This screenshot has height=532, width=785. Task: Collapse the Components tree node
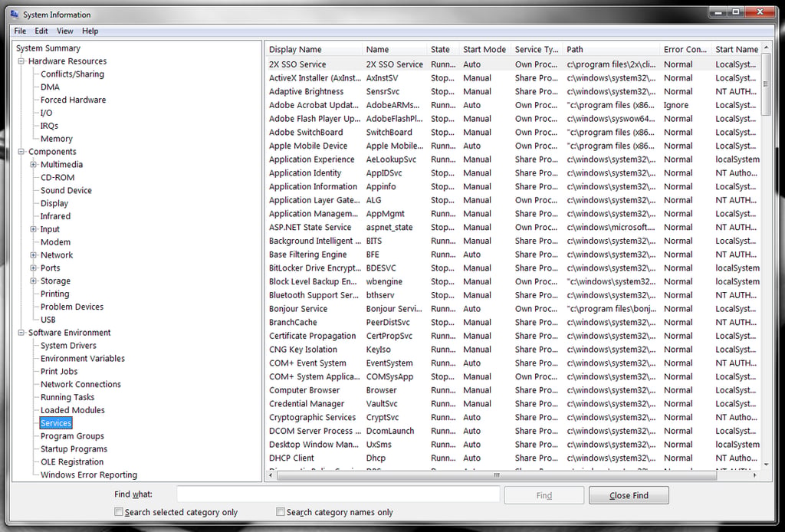[x=21, y=152]
